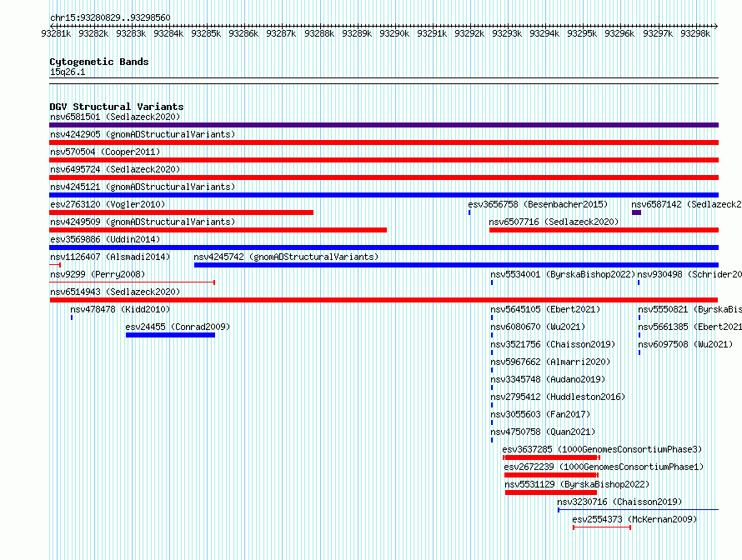Open nsv4245121 gnomAD variant label
The height and width of the screenshot is (560, 742).
tap(143, 187)
